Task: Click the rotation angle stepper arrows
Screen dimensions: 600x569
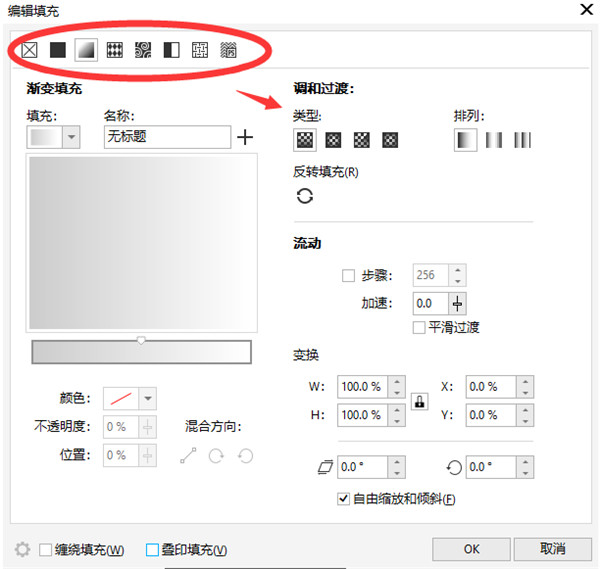Action: click(x=525, y=467)
